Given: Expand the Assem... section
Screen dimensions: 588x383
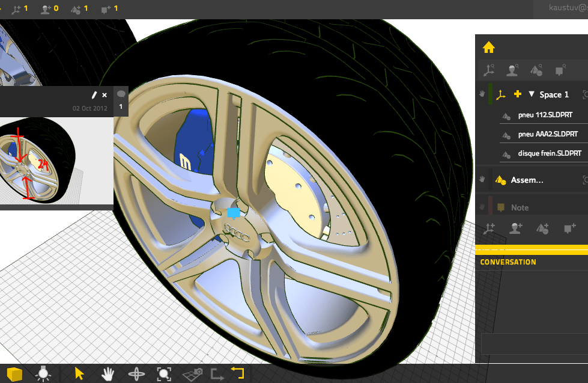Looking at the screenshot, I should (x=527, y=180).
